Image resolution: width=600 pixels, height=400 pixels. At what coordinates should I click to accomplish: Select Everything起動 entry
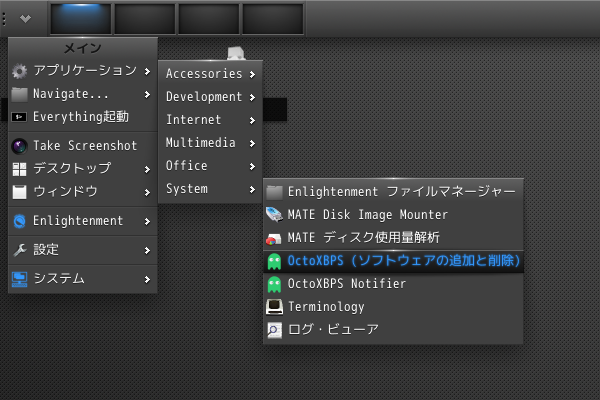[83, 117]
